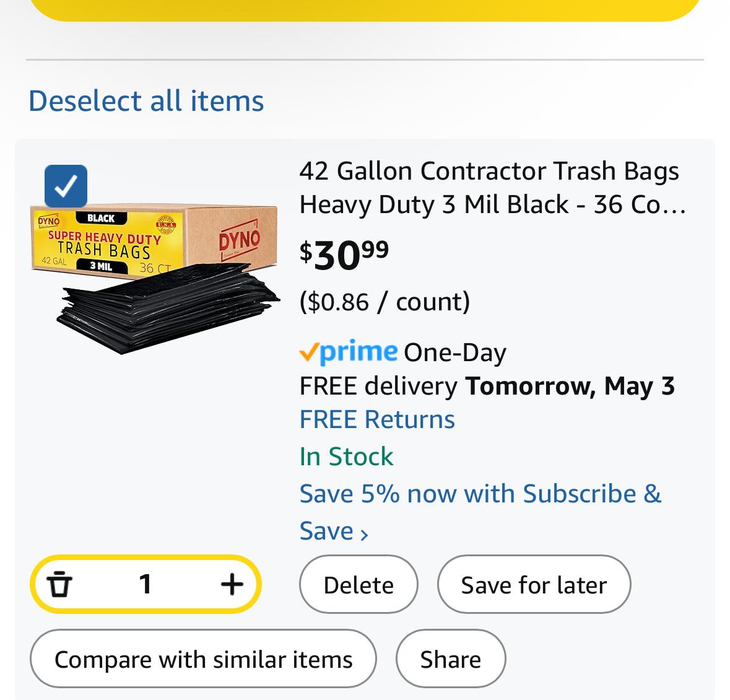730x700 pixels.
Task: Click the trash can icon in quantity stepper
Action: coord(59,584)
